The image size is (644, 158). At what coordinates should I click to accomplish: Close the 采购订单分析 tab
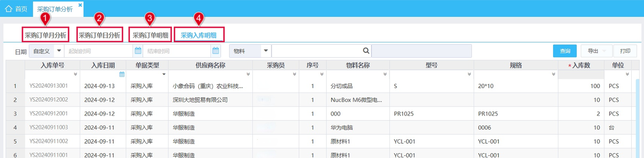[x=80, y=5]
